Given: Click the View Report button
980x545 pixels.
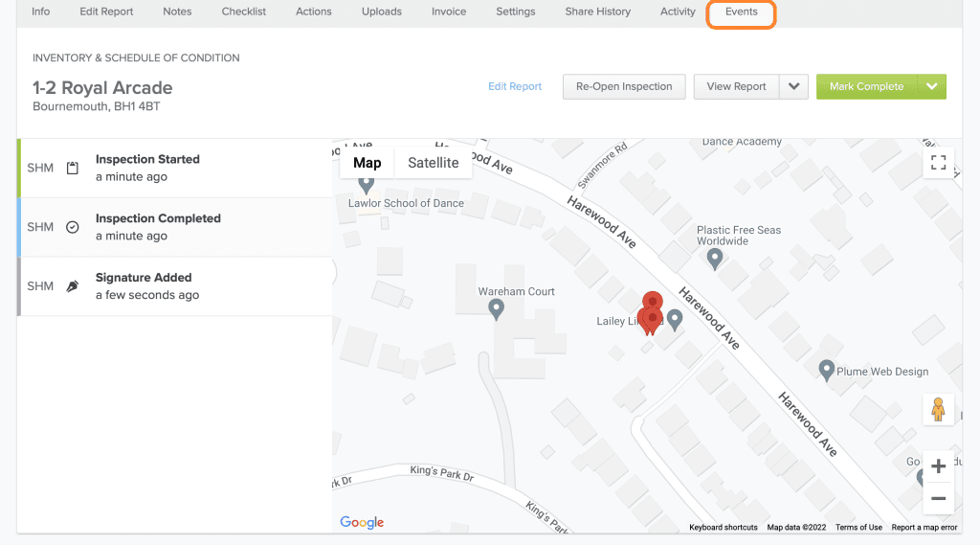Looking at the screenshot, I should click(736, 86).
